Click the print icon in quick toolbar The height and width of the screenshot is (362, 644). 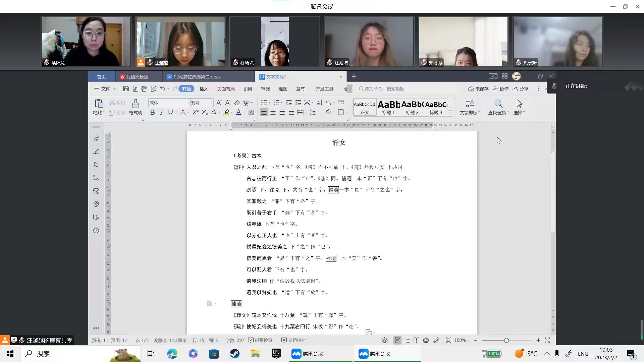pyautogui.click(x=144, y=89)
